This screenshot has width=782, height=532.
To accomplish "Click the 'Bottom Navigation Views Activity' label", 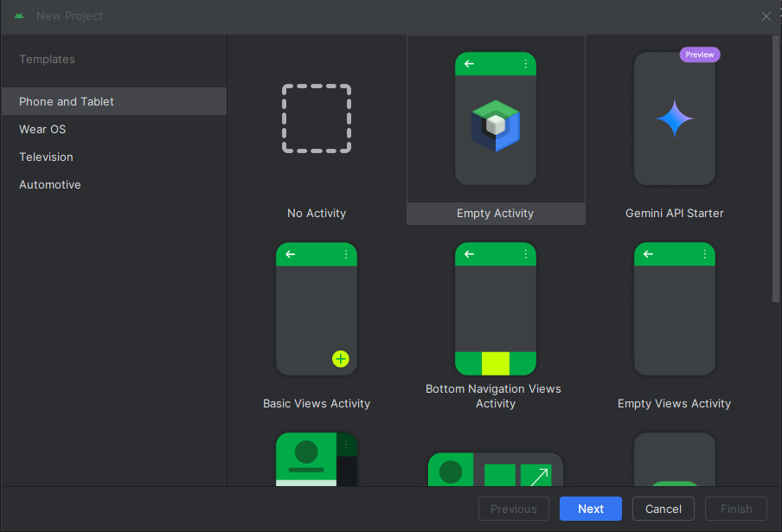I will [x=493, y=396].
